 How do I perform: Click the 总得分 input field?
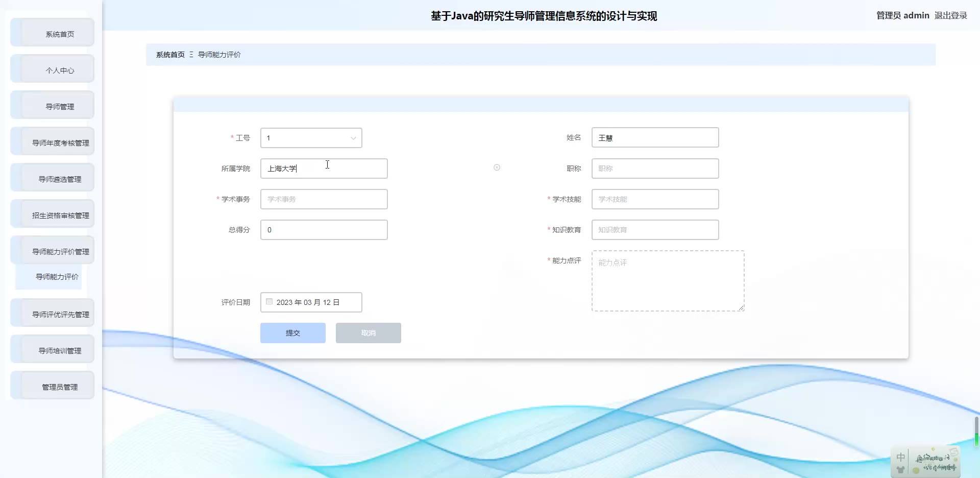point(324,230)
